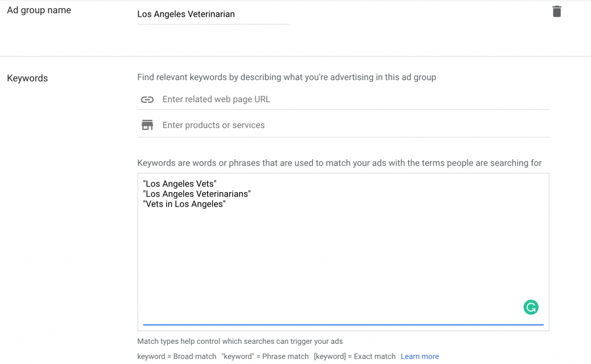The width and height of the screenshot is (591, 364).
Task: Edit the Ad group name field
Action: (x=213, y=14)
